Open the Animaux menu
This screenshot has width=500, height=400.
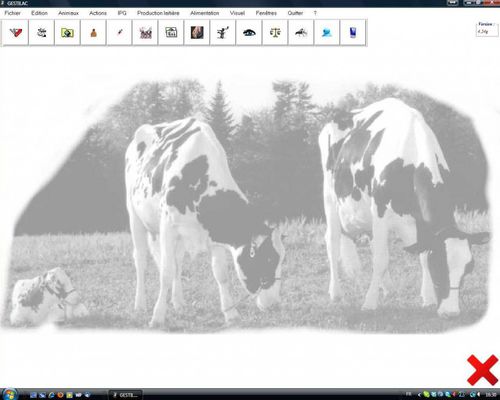tap(68, 13)
